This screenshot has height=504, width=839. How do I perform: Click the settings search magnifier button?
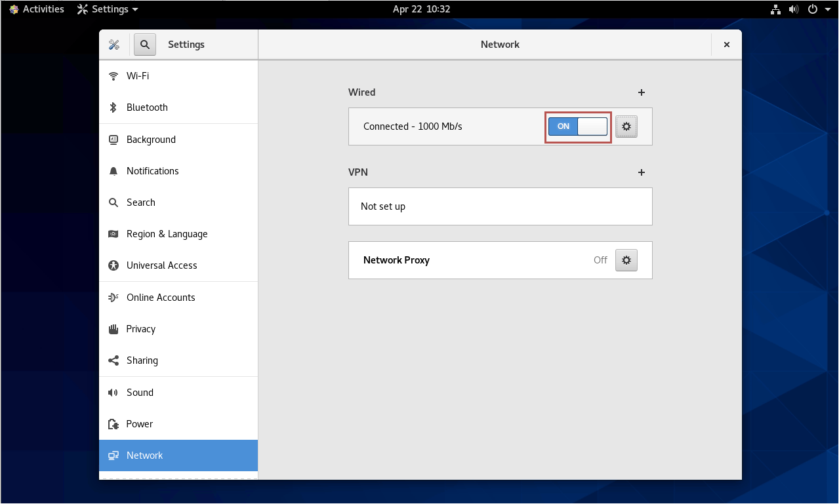click(x=145, y=45)
